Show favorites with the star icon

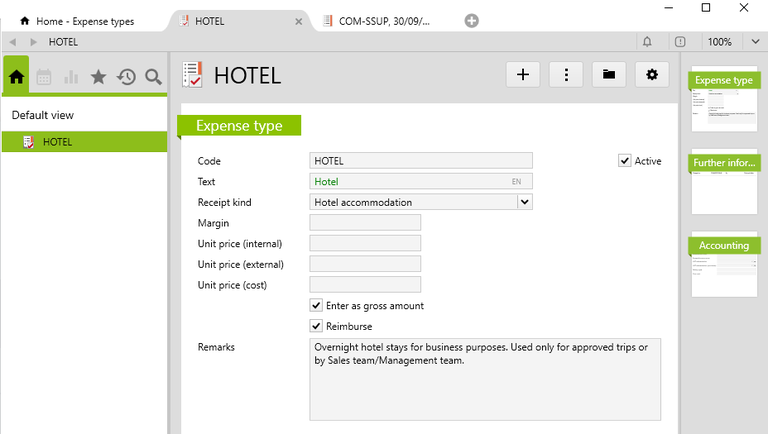(98, 77)
